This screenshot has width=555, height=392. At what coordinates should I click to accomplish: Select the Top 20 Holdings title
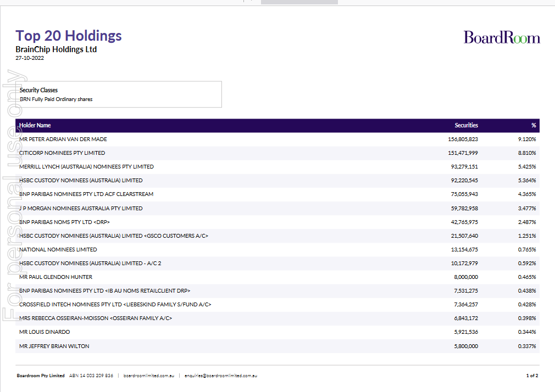pyautogui.click(x=69, y=36)
